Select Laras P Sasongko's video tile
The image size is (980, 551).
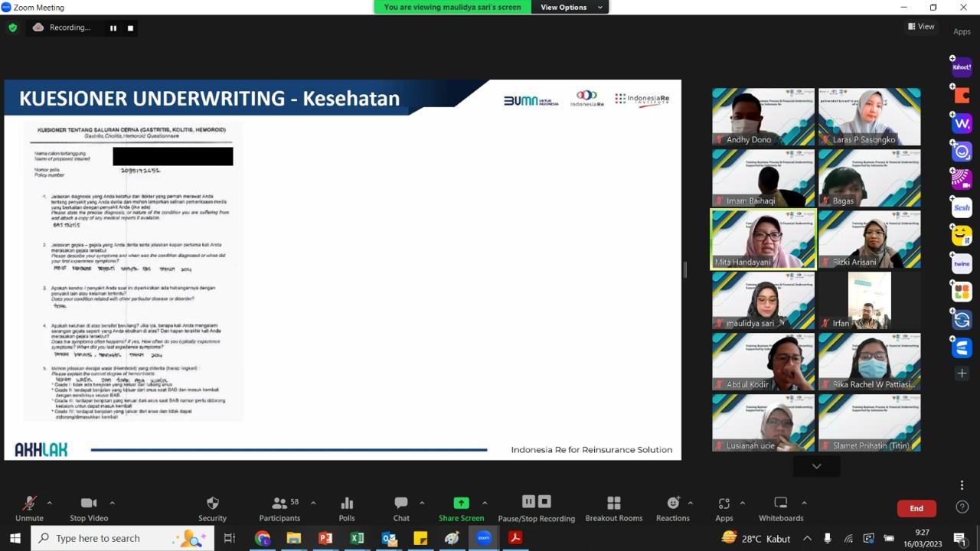tap(869, 116)
